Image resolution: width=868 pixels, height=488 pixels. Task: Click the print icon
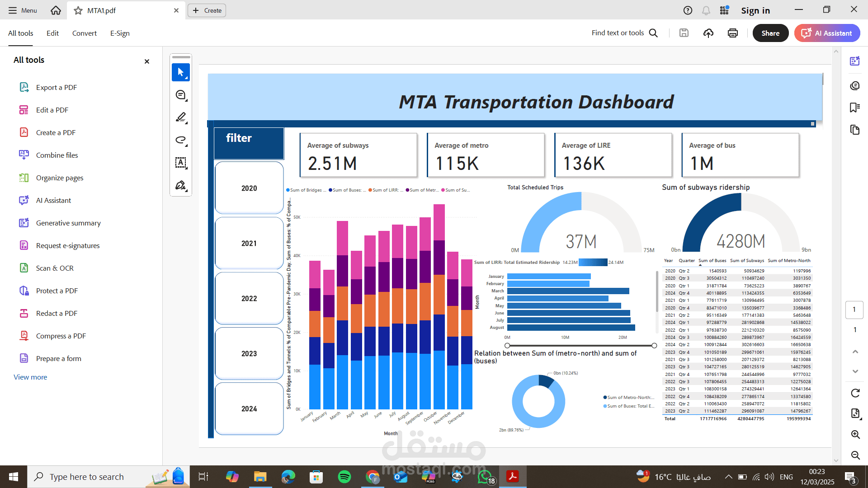(x=733, y=33)
